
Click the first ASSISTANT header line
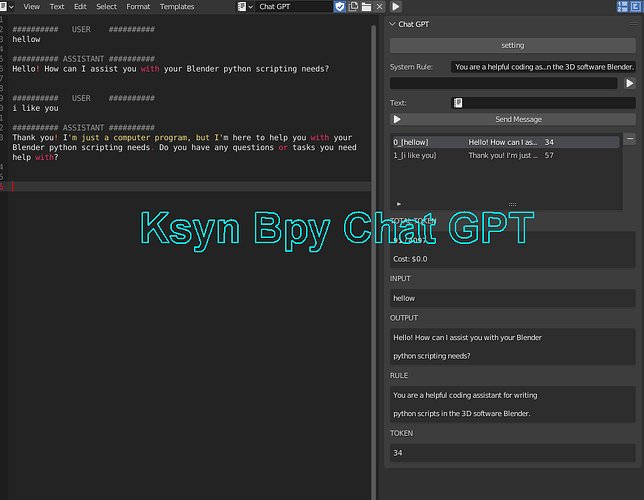83,59
